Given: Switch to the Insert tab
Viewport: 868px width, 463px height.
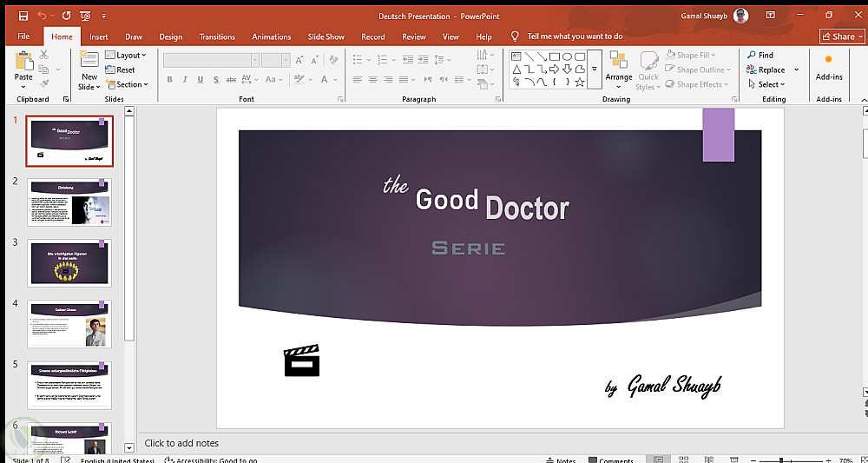Looking at the screenshot, I should point(99,36).
